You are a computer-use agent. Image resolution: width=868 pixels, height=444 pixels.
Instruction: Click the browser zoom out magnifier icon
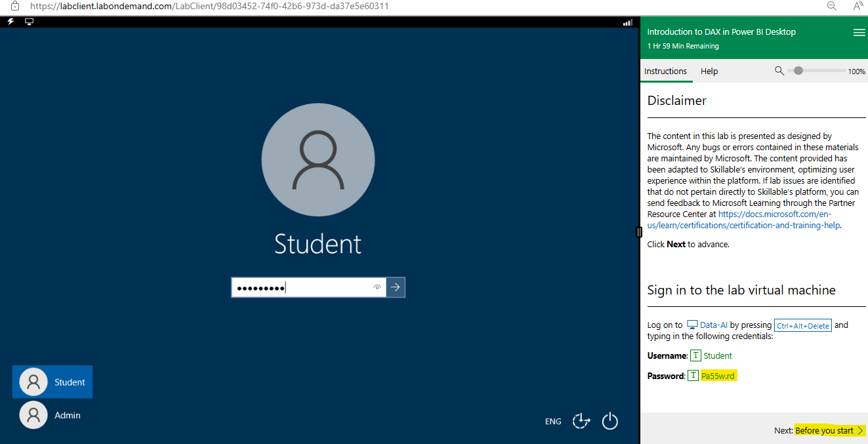831,6
